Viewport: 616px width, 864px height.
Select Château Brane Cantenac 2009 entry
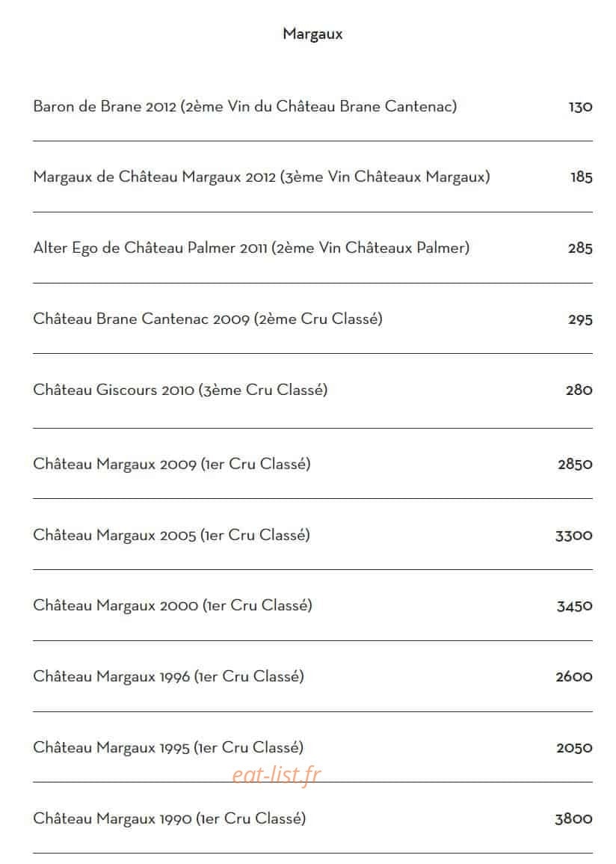click(208, 319)
